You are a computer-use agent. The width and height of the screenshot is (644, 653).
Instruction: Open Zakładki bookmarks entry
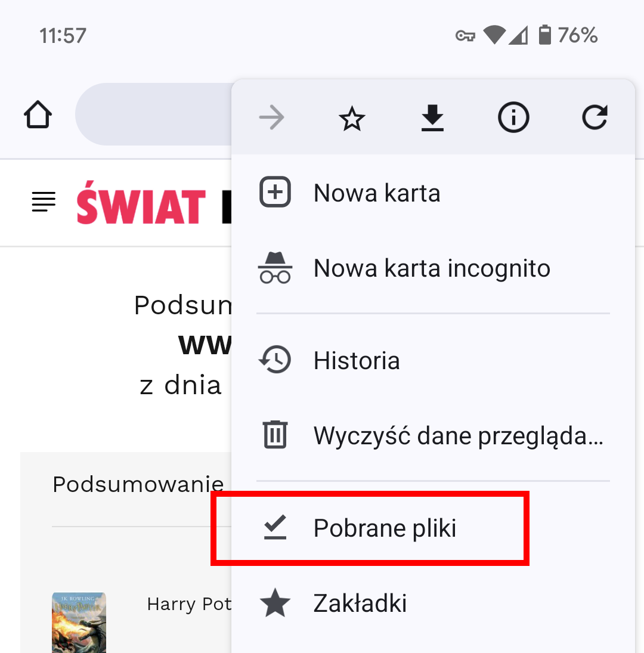[x=433, y=603]
